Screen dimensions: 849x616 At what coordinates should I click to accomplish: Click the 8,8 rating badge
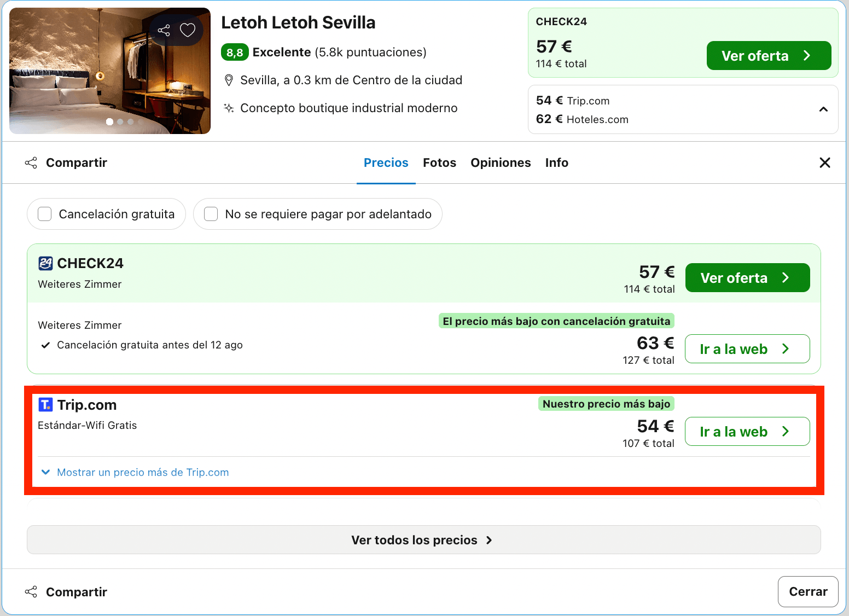coord(235,53)
